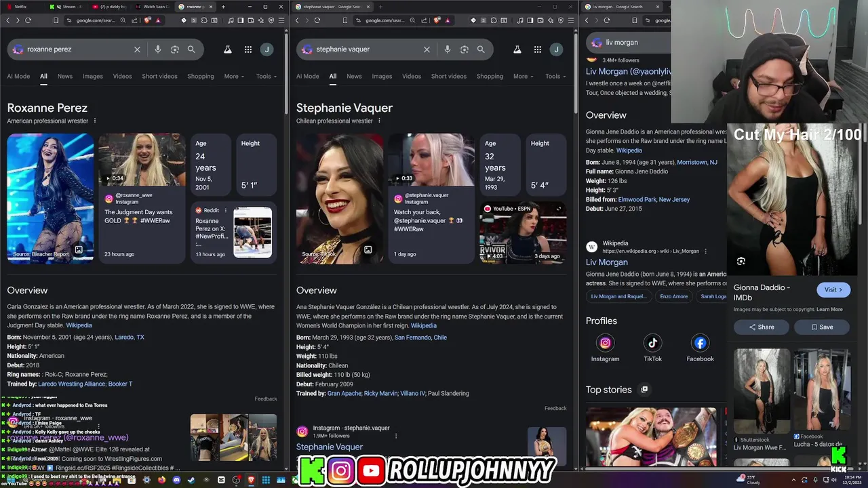868x488 pixels.
Task: Open Liv Morgan Wikipedia result title
Action: tap(607, 262)
